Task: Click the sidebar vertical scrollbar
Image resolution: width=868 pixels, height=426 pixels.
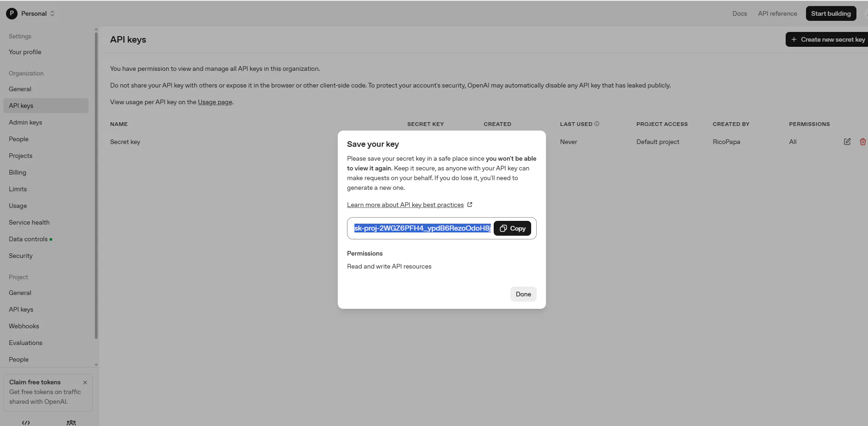Action: pos(96,185)
